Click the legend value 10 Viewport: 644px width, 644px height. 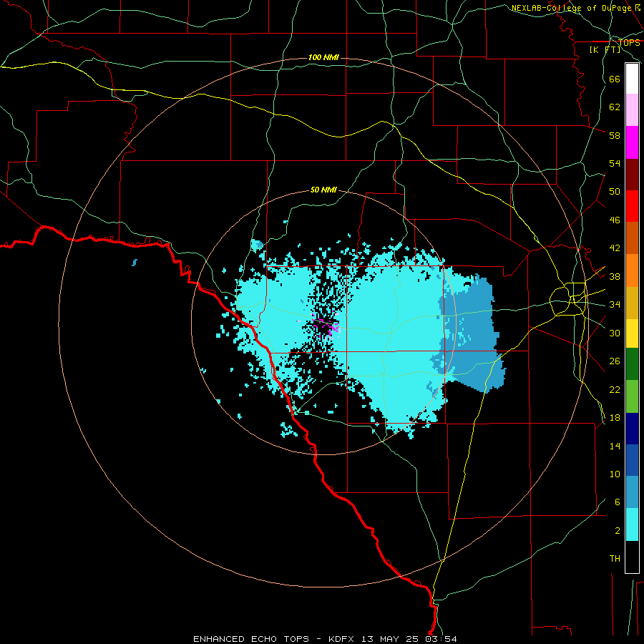pyautogui.click(x=615, y=474)
